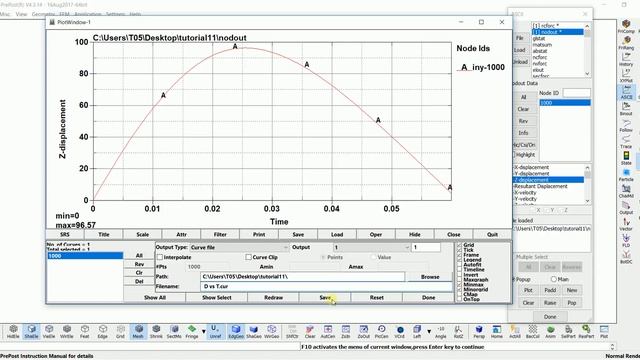This screenshot has height=360, width=640.
Task: Click the Feat feature line icon
Action: click(x=84, y=331)
